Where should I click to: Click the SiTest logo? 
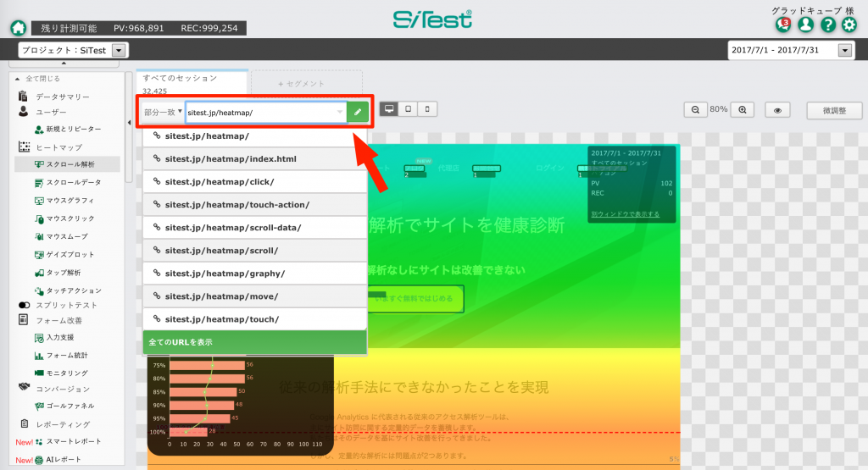(x=432, y=19)
